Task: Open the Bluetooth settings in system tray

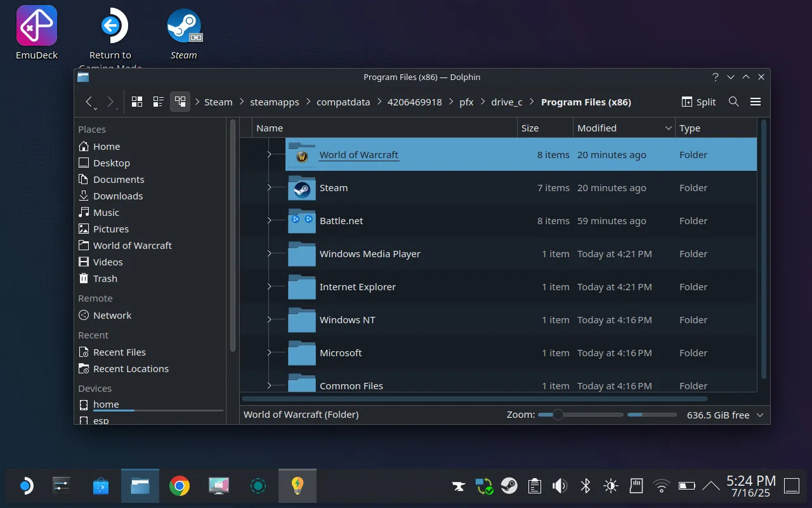Action: point(585,486)
